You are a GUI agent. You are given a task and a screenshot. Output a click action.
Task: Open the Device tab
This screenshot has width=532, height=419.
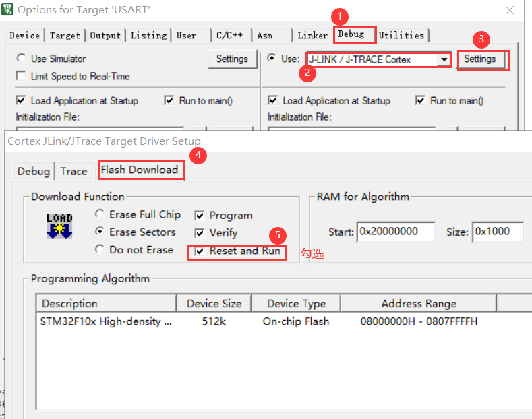click(24, 35)
